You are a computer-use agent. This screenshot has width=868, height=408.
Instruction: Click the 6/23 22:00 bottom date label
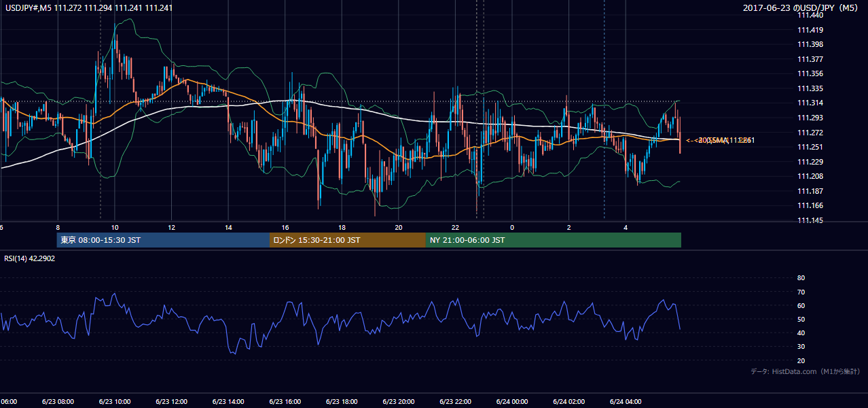pyautogui.click(x=455, y=401)
